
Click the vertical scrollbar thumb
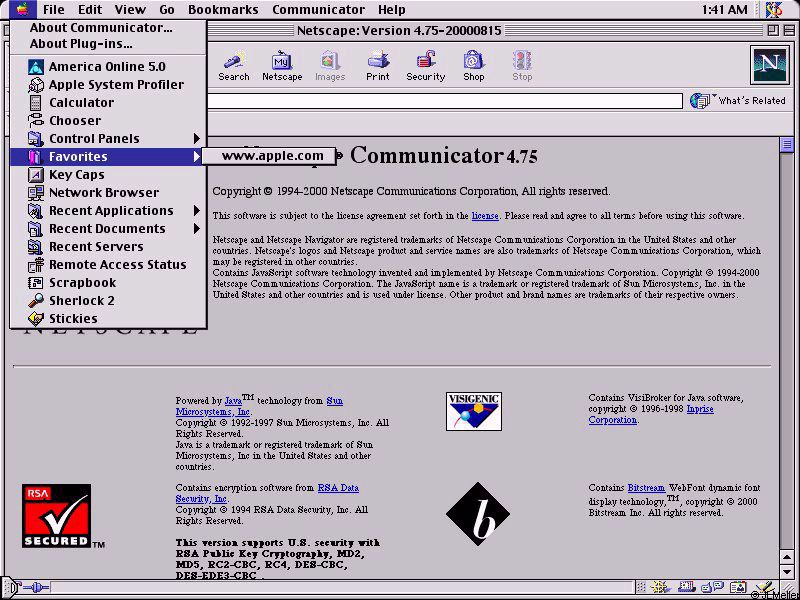click(x=786, y=145)
